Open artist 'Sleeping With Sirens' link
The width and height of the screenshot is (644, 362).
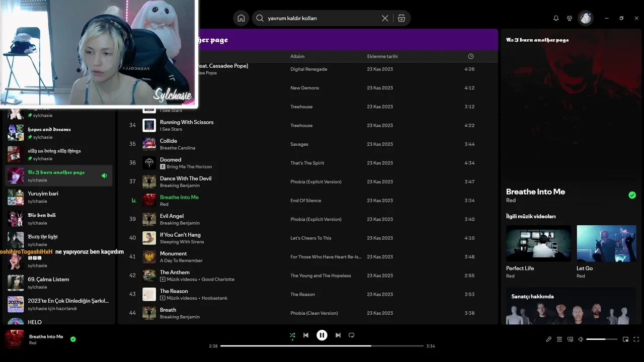pos(182,242)
